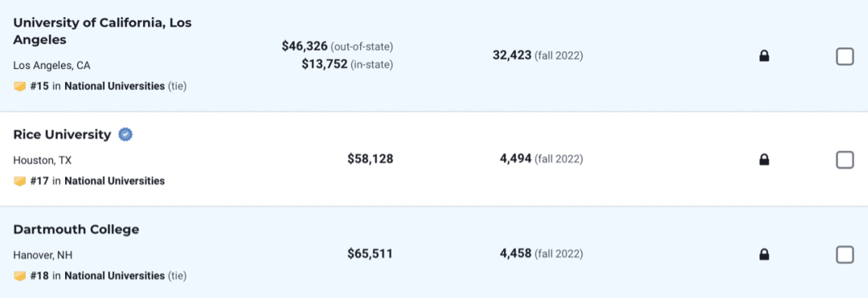Viewport: 868px width, 298px height.
Task: Select Dartmouth College's compare checkbox
Action: (x=845, y=255)
